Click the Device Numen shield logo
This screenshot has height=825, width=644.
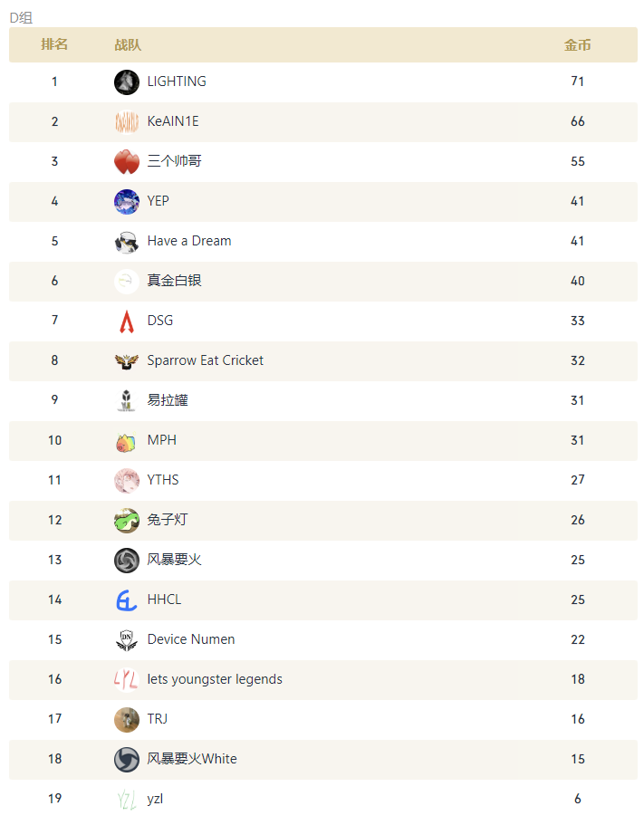click(127, 640)
